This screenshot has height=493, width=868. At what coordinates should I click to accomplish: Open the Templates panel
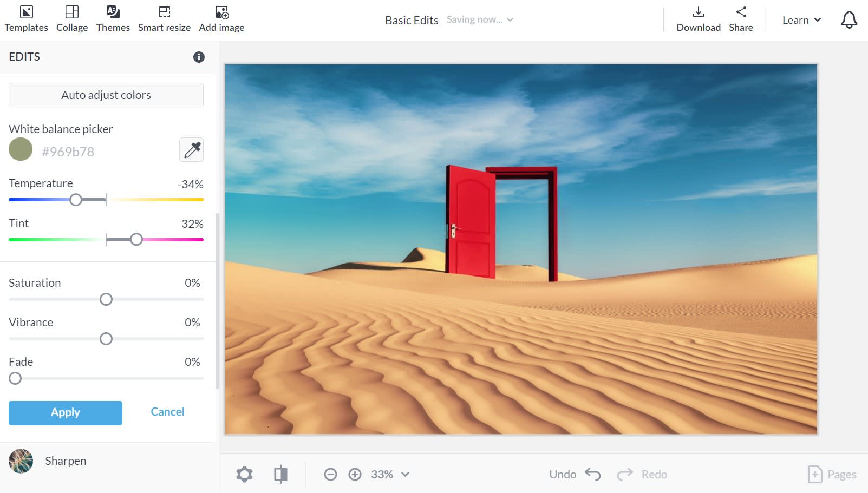pyautogui.click(x=26, y=19)
